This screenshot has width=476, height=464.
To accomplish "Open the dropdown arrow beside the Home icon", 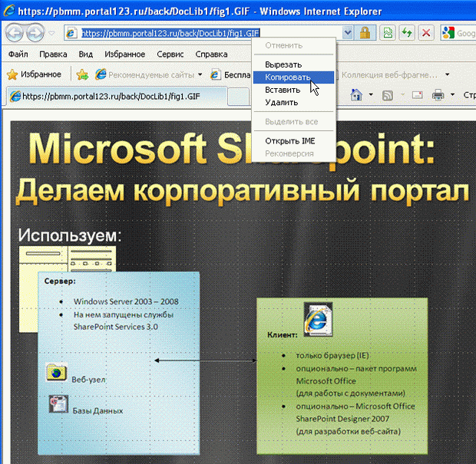I will [x=372, y=95].
